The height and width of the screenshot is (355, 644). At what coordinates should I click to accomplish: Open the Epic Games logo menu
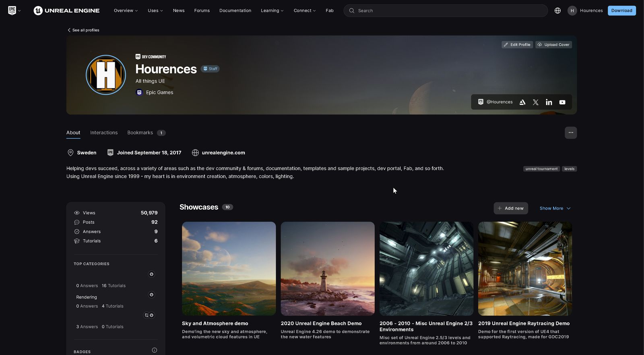(14, 10)
